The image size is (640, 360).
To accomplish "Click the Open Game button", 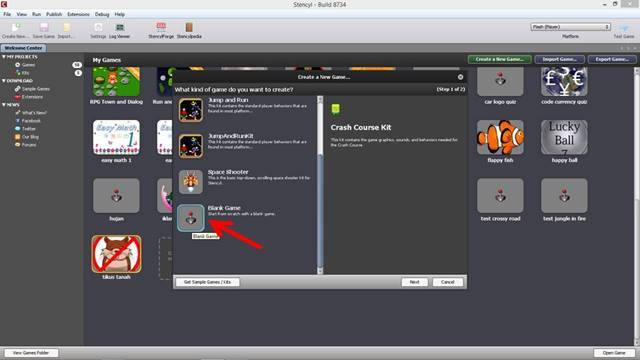I will tap(614, 353).
